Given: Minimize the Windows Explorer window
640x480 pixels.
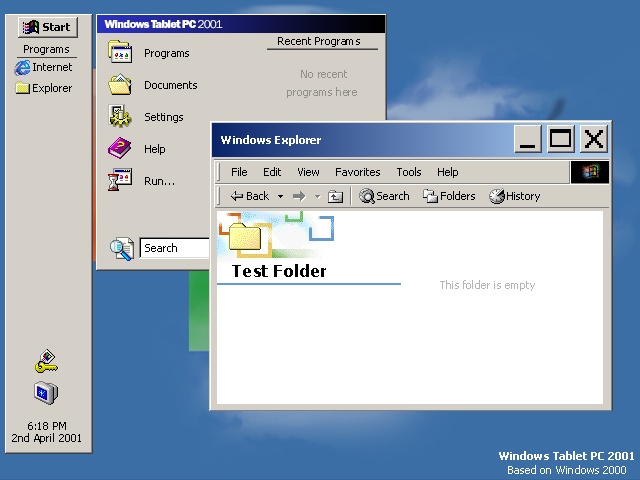Looking at the screenshot, I should [528, 139].
